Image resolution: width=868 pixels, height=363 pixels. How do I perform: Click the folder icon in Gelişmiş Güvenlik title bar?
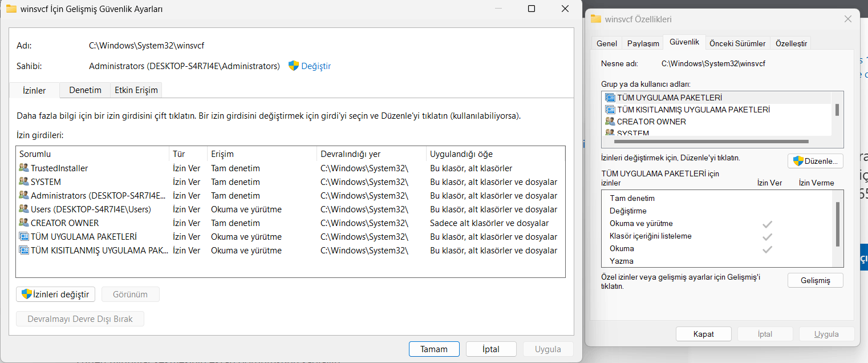click(11, 9)
